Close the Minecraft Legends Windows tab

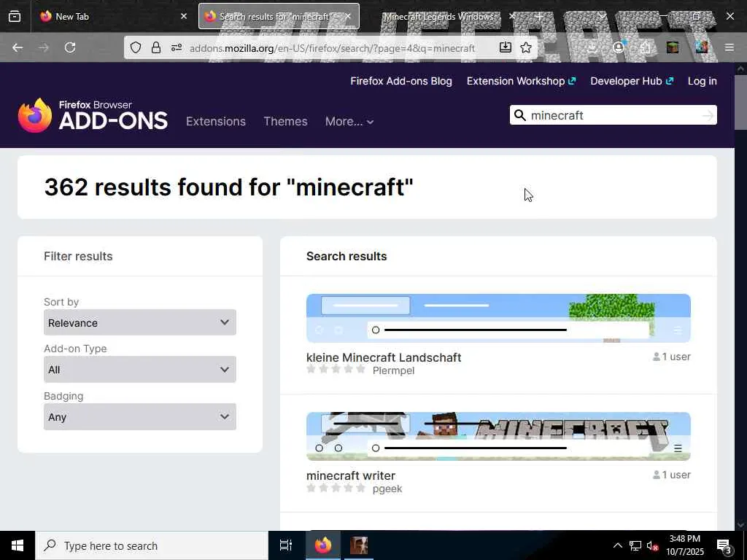[x=512, y=16]
